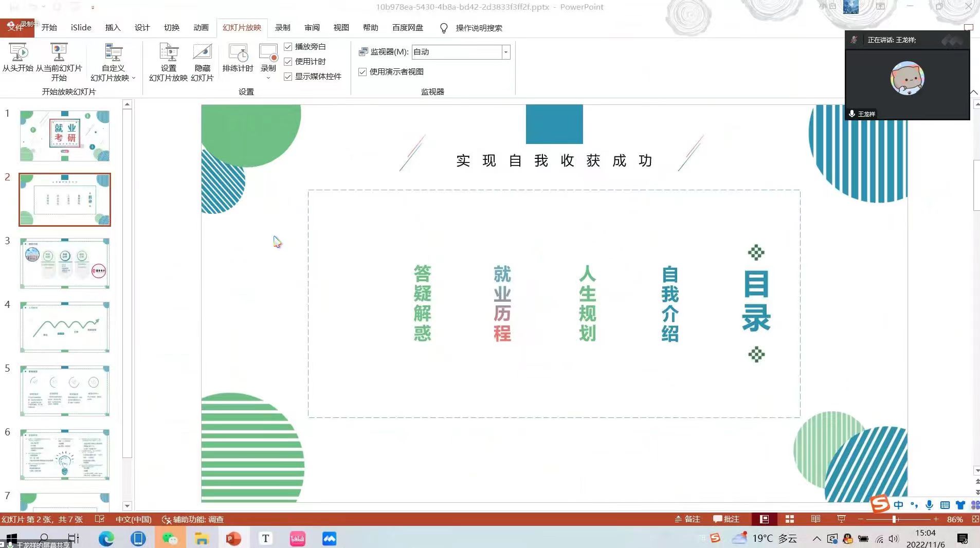Click 人生规划 text on slide
980x548 pixels.
tap(588, 304)
